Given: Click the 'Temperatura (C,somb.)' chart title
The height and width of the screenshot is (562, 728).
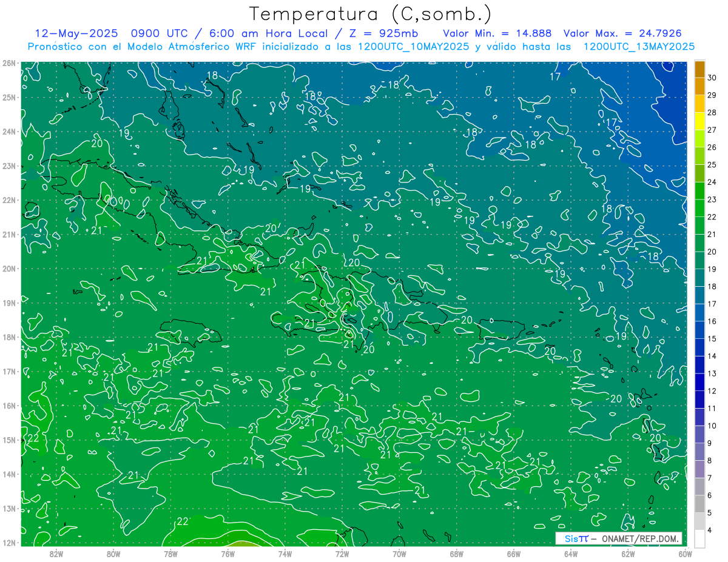Looking at the screenshot, I should click(370, 14).
